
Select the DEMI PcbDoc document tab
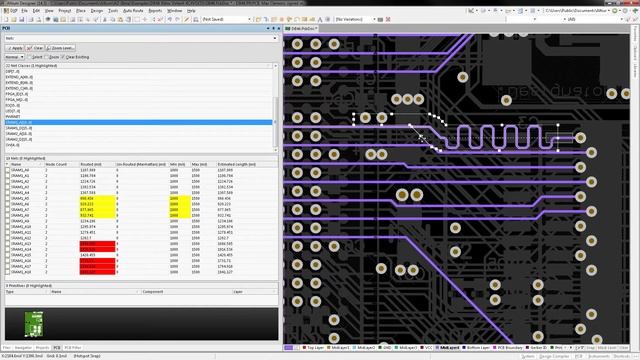301,29
